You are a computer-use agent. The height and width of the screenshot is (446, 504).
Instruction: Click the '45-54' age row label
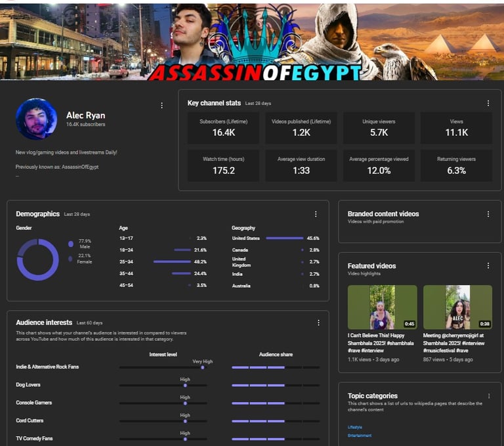(x=126, y=285)
